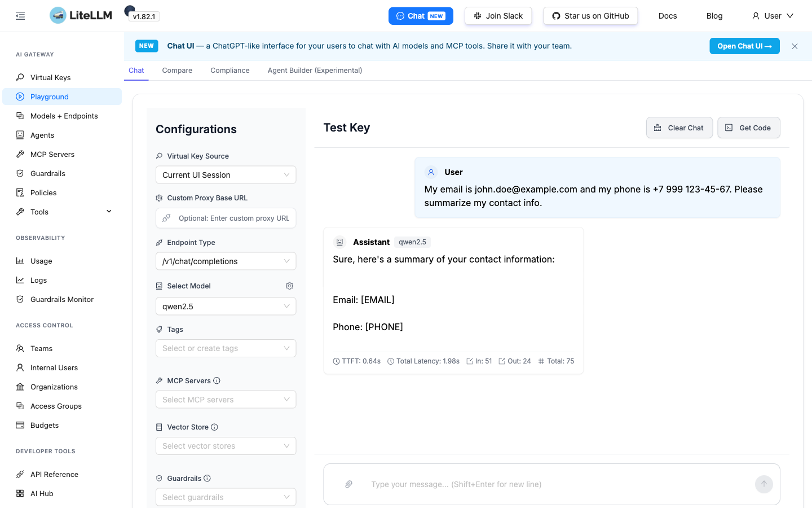
Task: Open the Endpoint Type dropdown
Action: coord(226,261)
